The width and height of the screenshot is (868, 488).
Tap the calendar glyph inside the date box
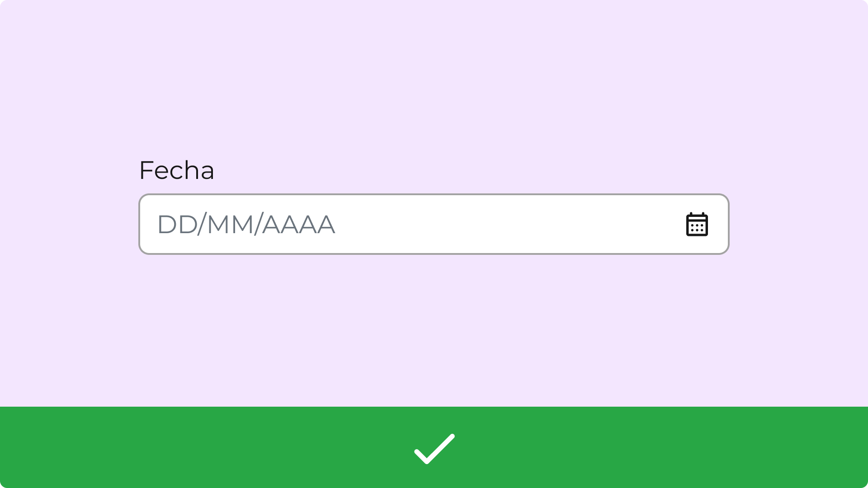(697, 224)
